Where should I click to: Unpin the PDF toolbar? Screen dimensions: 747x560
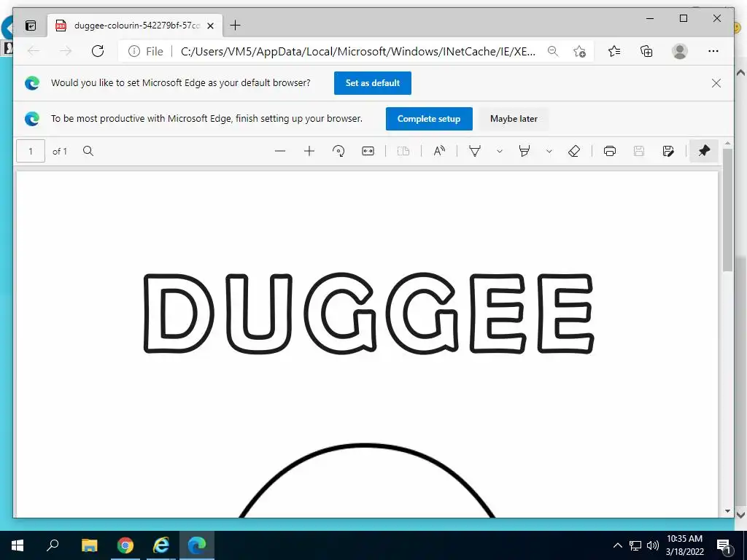tap(704, 152)
